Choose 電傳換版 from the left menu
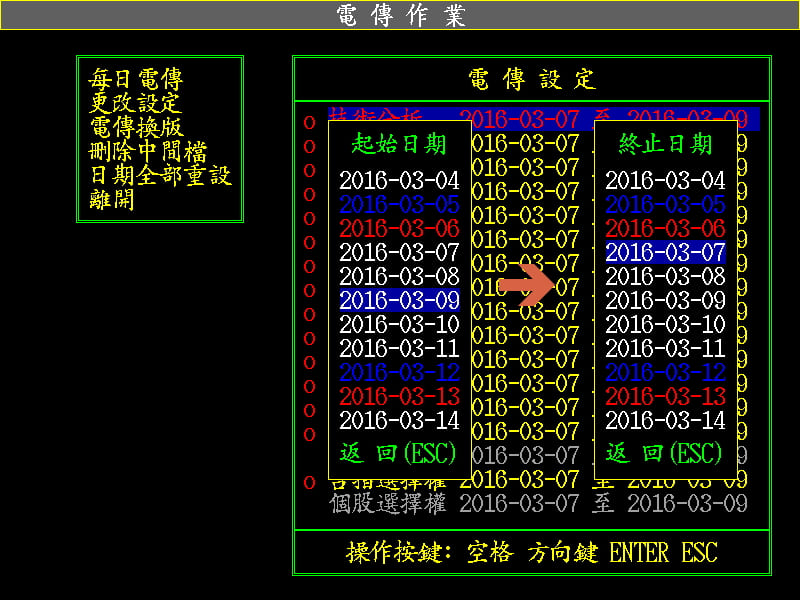800x600 pixels. tap(136, 127)
